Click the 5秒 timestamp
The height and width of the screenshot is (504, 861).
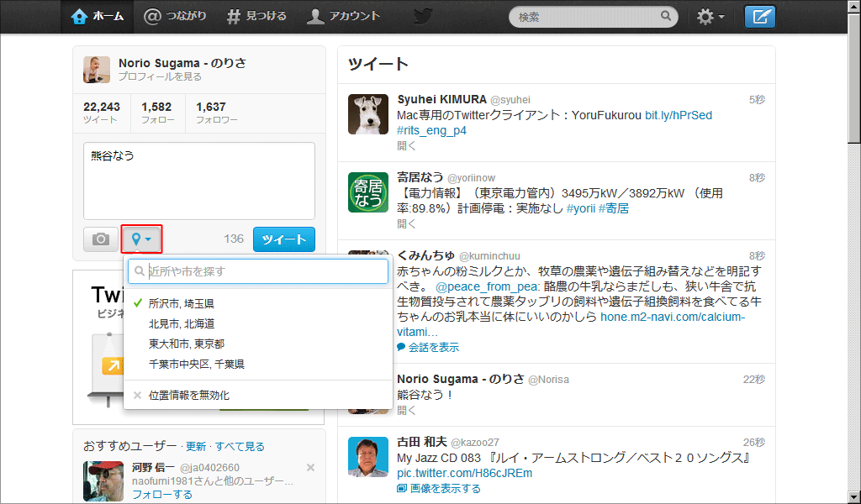pos(757,100)
